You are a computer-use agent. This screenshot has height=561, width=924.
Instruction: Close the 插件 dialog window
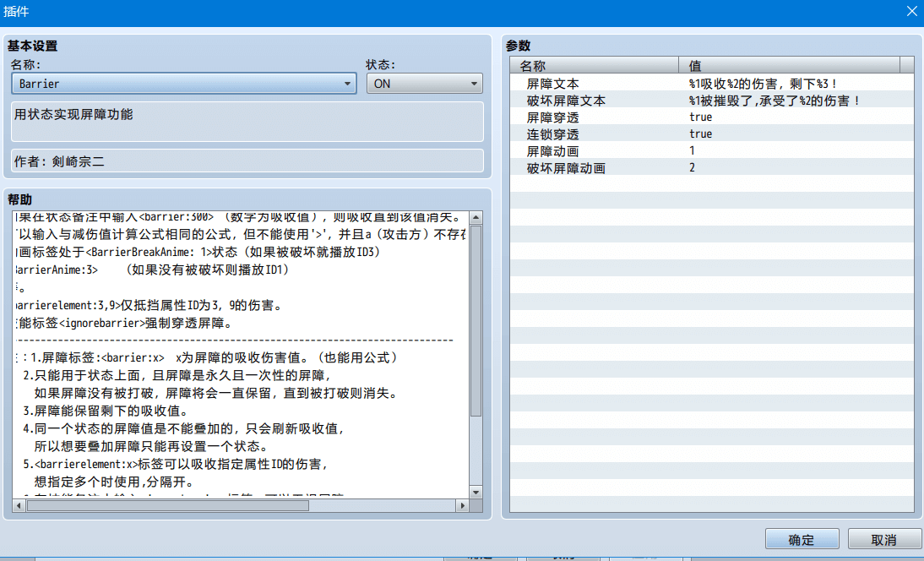pyautogui.click(x=911, y=12)
